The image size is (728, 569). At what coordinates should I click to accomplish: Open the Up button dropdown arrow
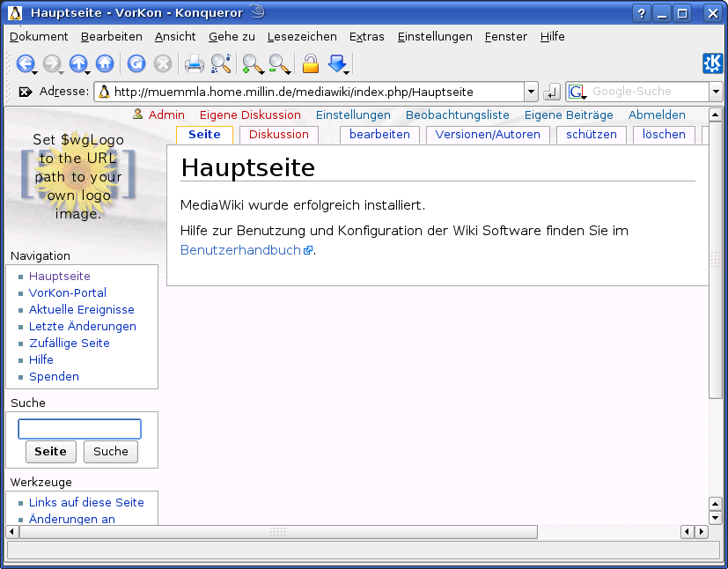coord(87,72)
